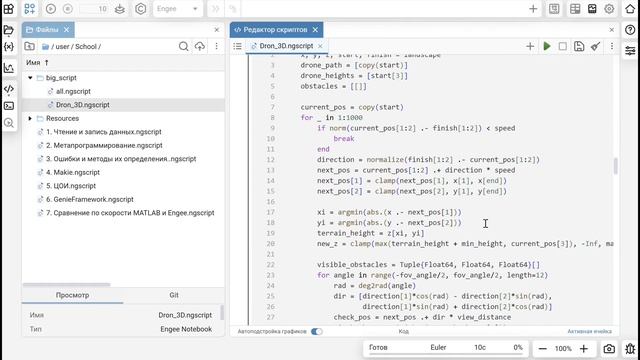Click the add-block icon next to grid

pos(30,9)
